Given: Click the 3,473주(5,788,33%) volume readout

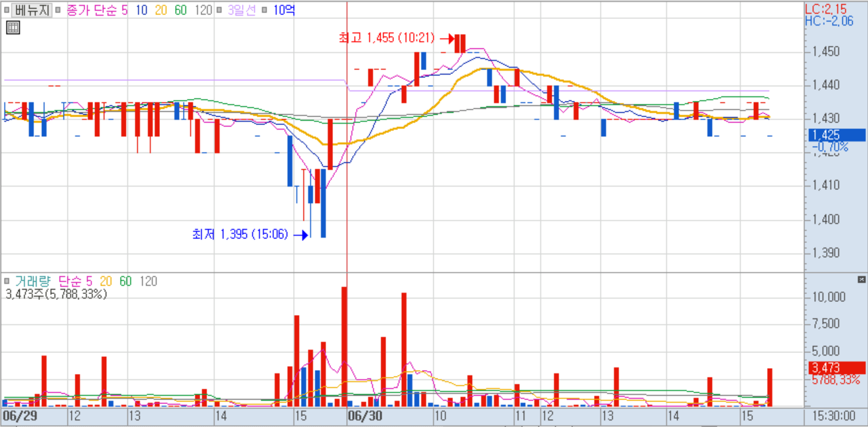Looking at the screenshot, I should pyautogui.click(x=56, y=294).
